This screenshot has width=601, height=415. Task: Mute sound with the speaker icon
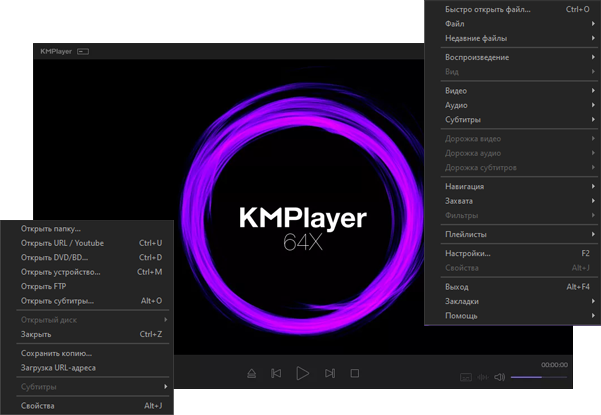(x=499, y=377)
